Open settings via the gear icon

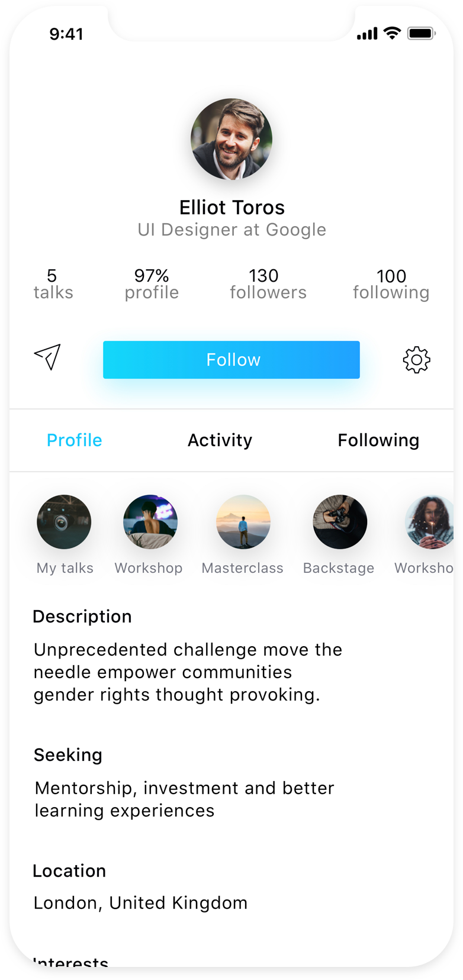[x=416, y=360]
